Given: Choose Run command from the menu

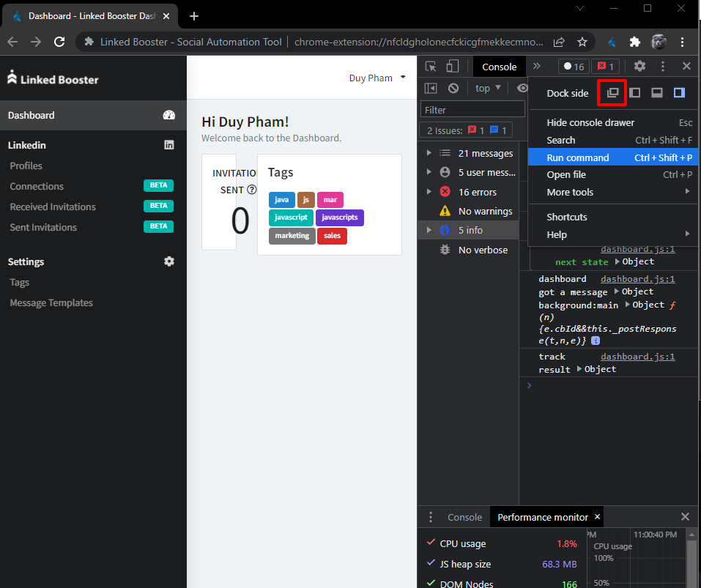Looking at the screenshot, I should click(x=613, y=157).
